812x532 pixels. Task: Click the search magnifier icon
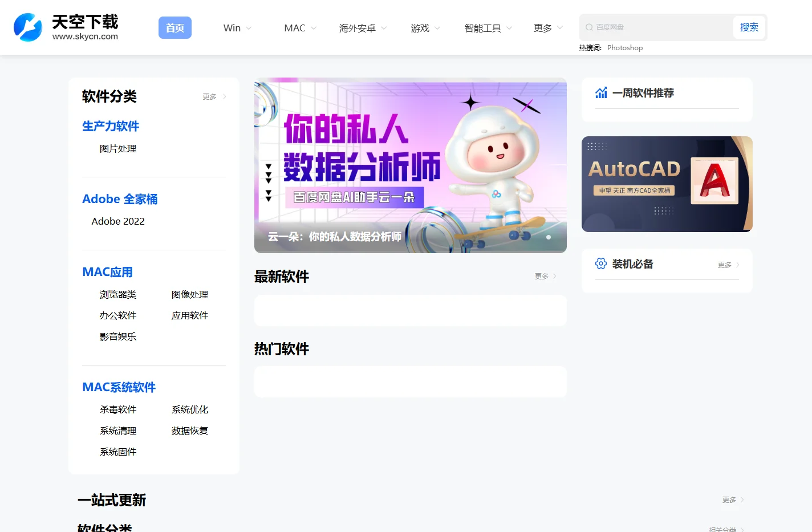589,27
